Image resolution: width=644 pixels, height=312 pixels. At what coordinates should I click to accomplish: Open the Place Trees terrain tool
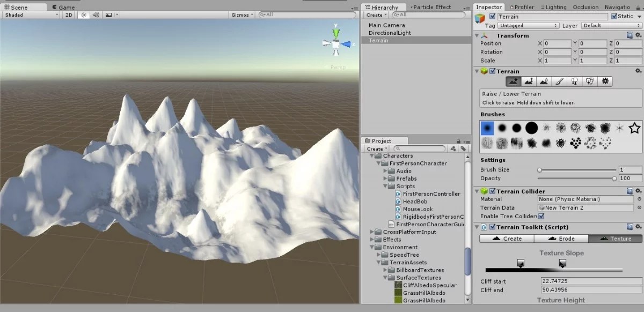pyautogui.click(x=575, y=81)
